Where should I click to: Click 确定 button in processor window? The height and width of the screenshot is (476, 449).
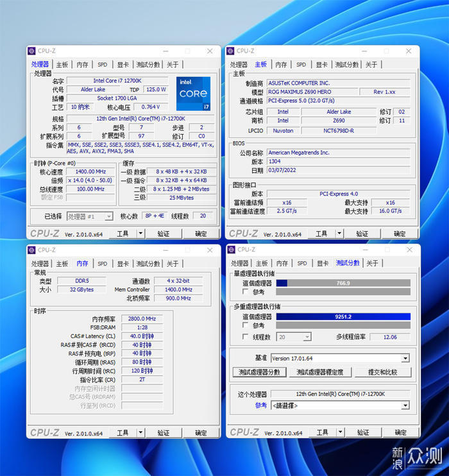[x=201, y=234]
